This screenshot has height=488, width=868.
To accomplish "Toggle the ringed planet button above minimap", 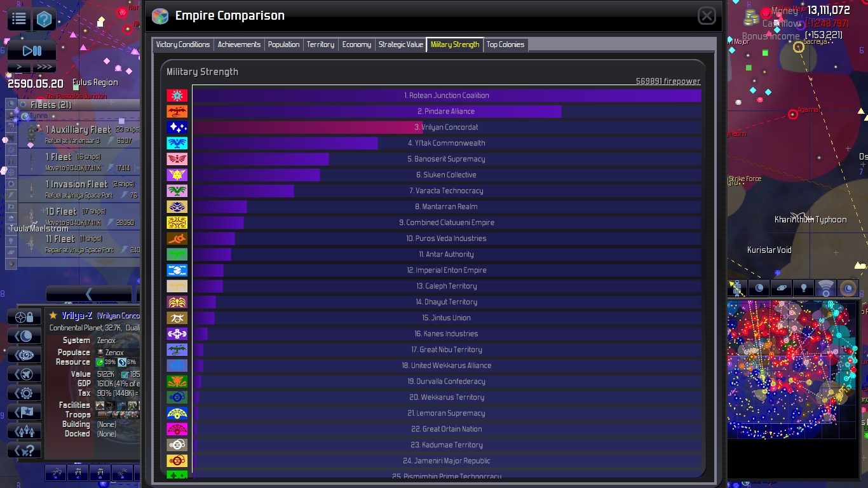I will point(782,288).
